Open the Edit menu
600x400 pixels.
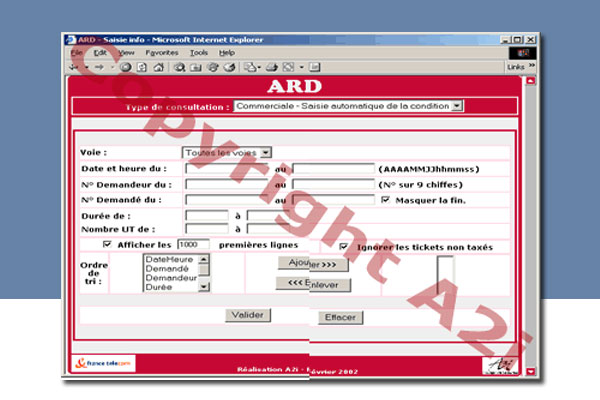pos(100,53)
